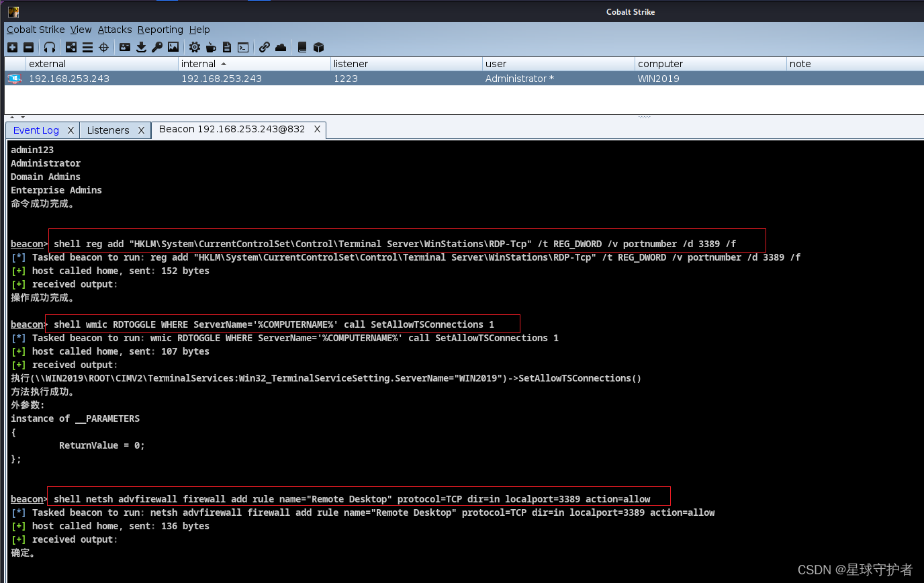This screenshot has width=924, height=583.
Task: Open Listeners via the headphones icon
Action: coord(50,47)
